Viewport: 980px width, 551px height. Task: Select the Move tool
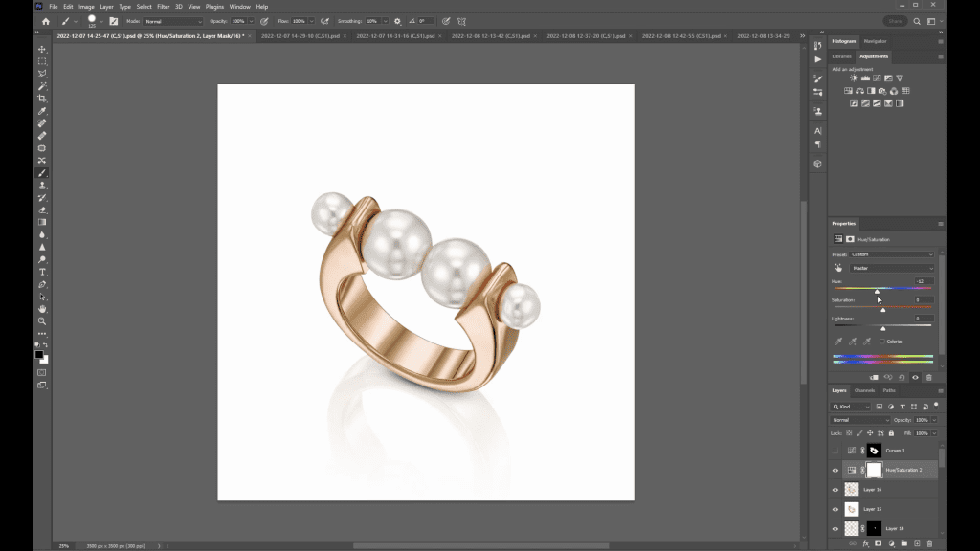tap(42, 49)
